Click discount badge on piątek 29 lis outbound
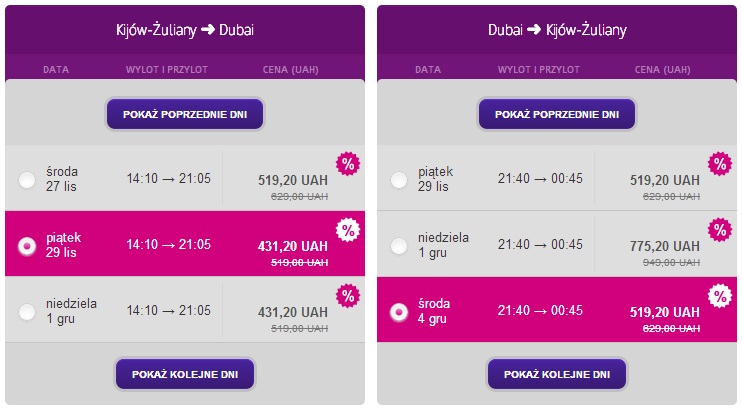 [x=348, y=230]
